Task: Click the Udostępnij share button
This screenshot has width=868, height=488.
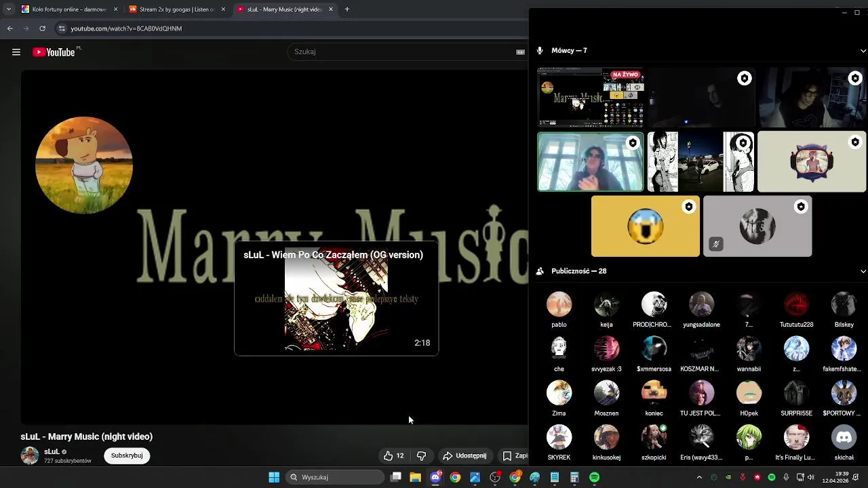Action: [465, 456]
